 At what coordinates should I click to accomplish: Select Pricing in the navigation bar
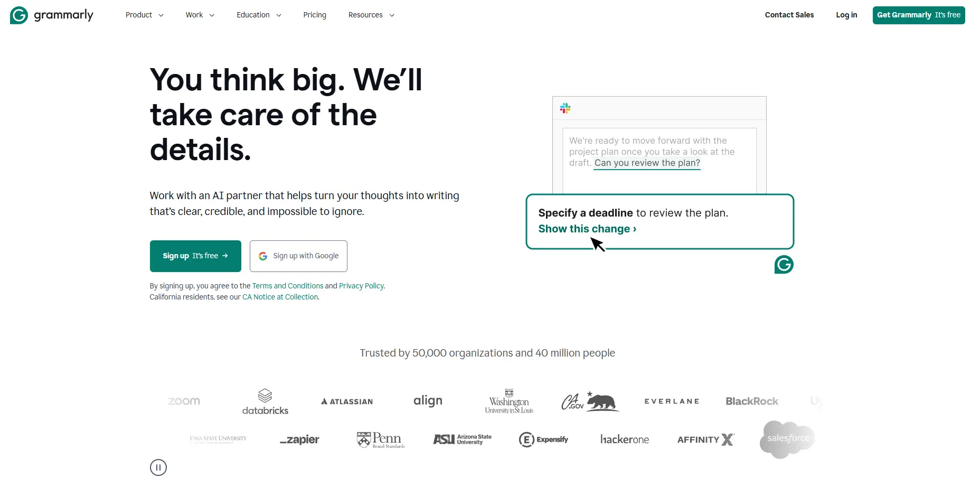tap(314, 15)
